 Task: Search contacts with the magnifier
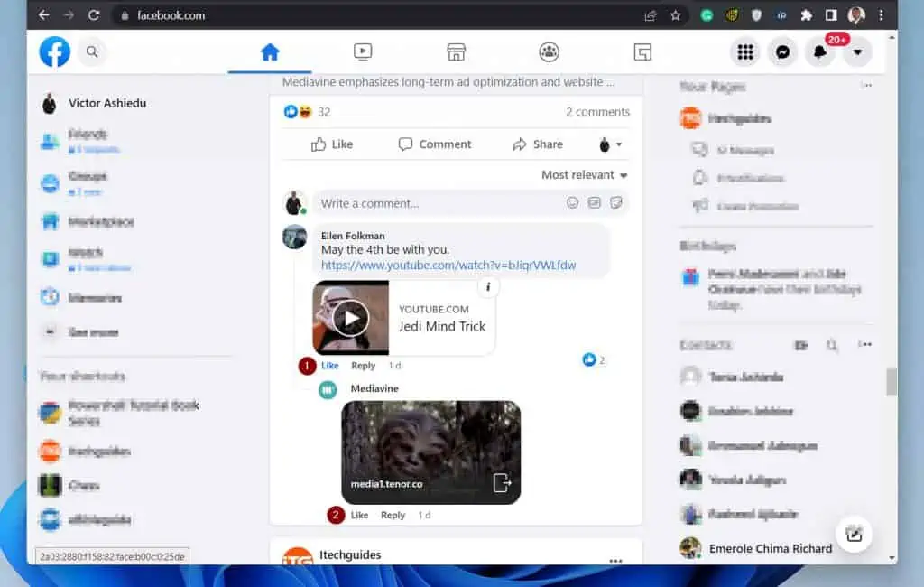pyautogui.click(x=831, y=345)
